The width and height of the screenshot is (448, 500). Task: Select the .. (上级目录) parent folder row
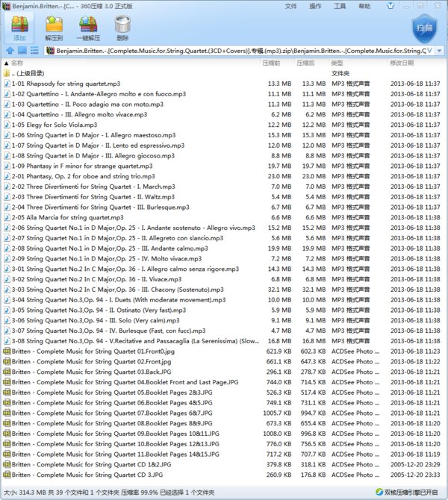pos(224,73)
